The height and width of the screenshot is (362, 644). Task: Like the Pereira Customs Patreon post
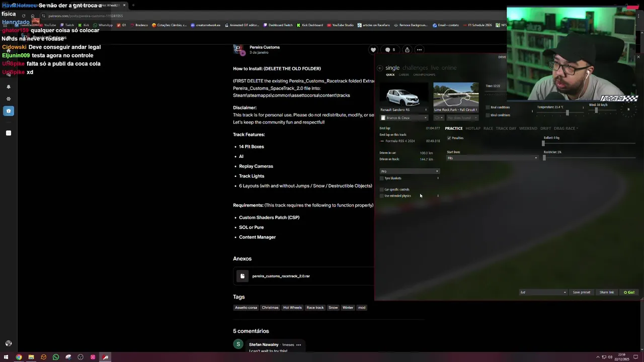(x=373, y=50)
